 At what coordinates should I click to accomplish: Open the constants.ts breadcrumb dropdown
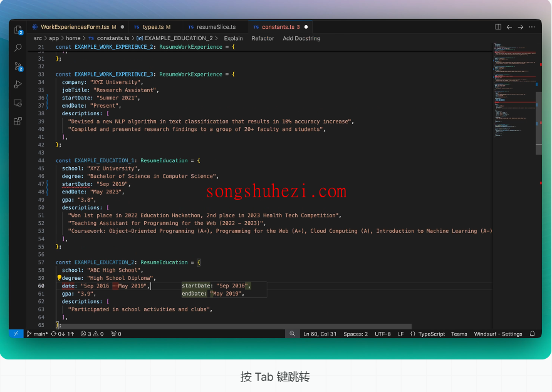tap(109, 38)
